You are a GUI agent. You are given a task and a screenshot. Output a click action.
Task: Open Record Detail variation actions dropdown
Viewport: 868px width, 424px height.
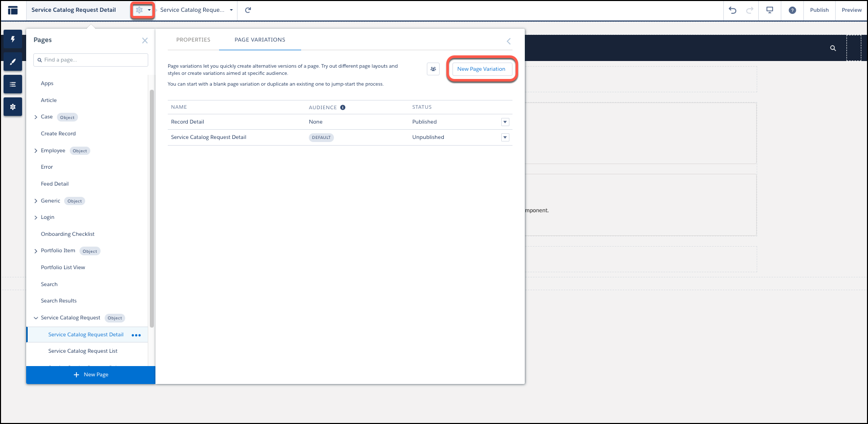[505, 122]
